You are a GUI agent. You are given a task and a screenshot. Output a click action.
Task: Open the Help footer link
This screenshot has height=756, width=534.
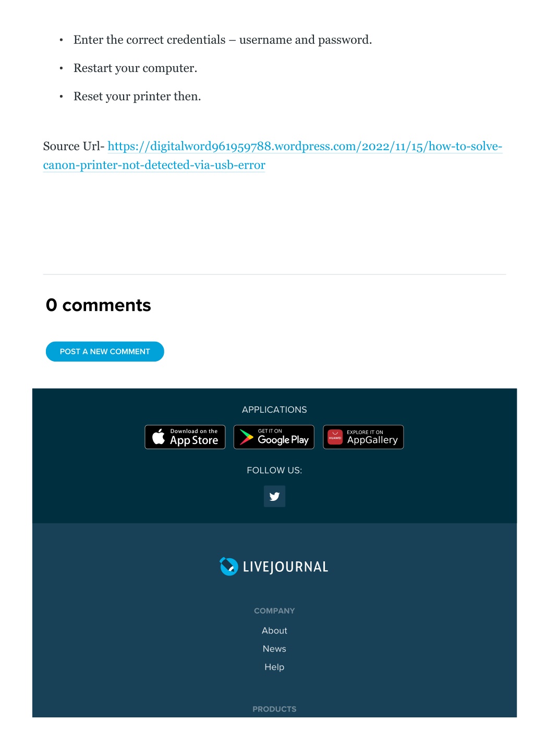coord(274,667)
